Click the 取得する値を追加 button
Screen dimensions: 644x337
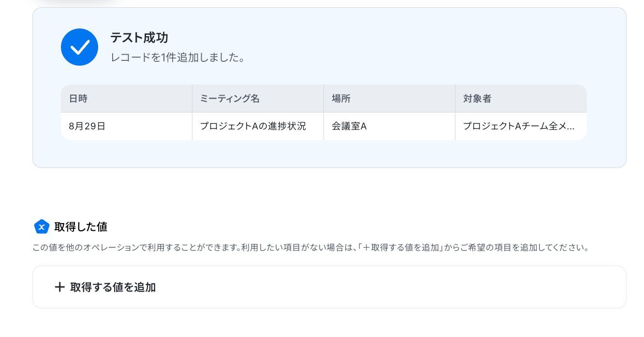click(329, 287)
